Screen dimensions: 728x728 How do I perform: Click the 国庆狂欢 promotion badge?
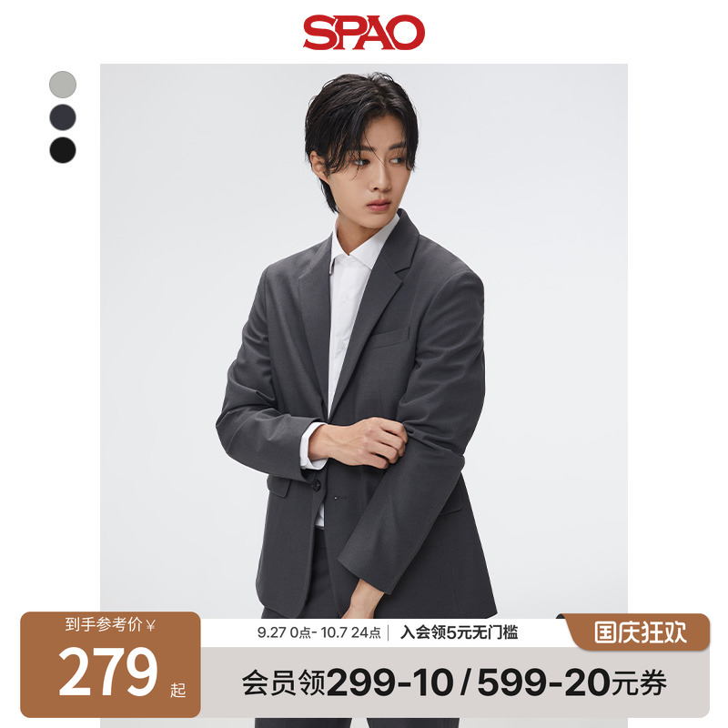(x=640, y=632)
